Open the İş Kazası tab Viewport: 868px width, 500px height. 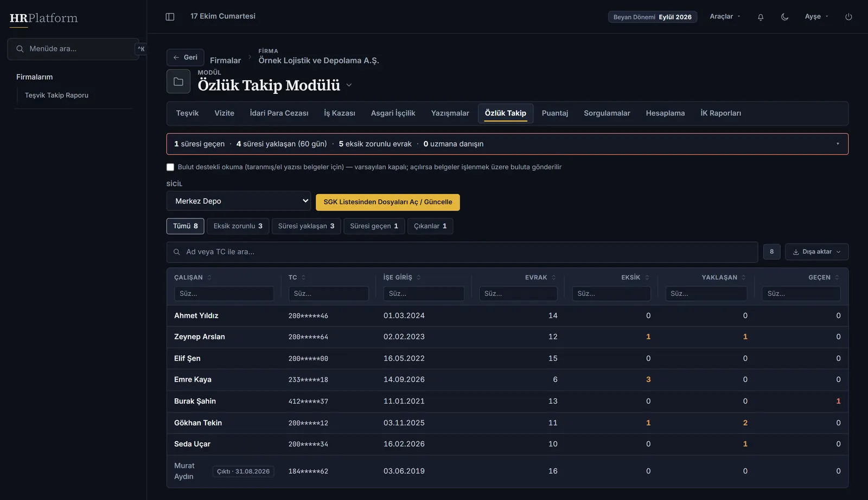coord(340,113)
